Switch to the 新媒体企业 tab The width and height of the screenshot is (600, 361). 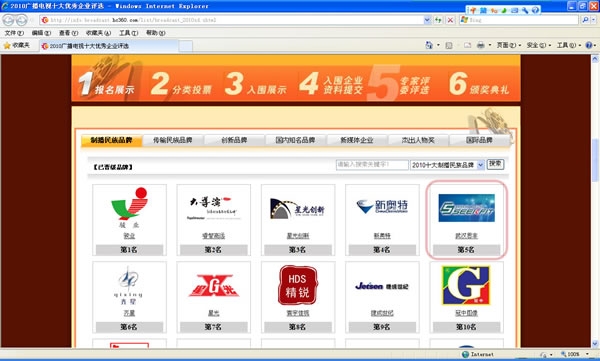point(357,140)
